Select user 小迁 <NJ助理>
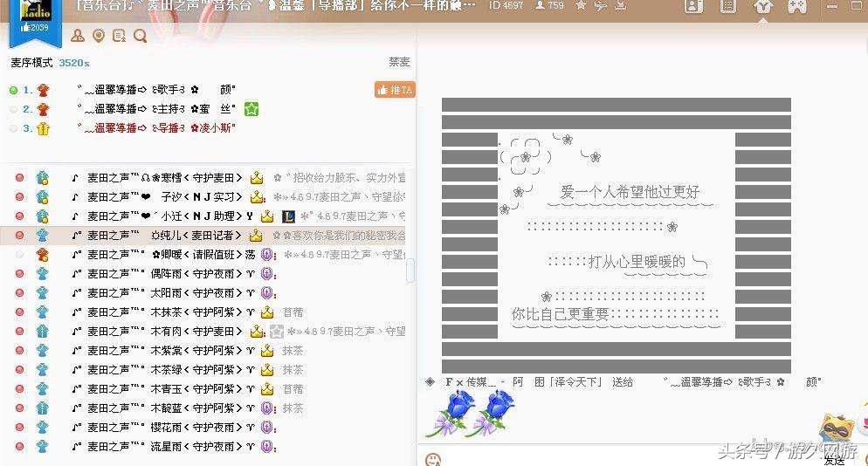The height and width of the screenshot is (466, 868). 162,216
